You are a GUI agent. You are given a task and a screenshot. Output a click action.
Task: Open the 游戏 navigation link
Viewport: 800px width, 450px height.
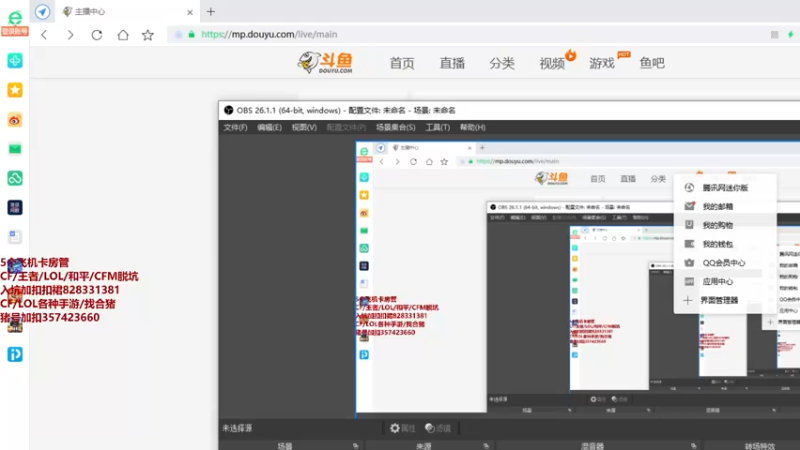[x=602, y=63]
